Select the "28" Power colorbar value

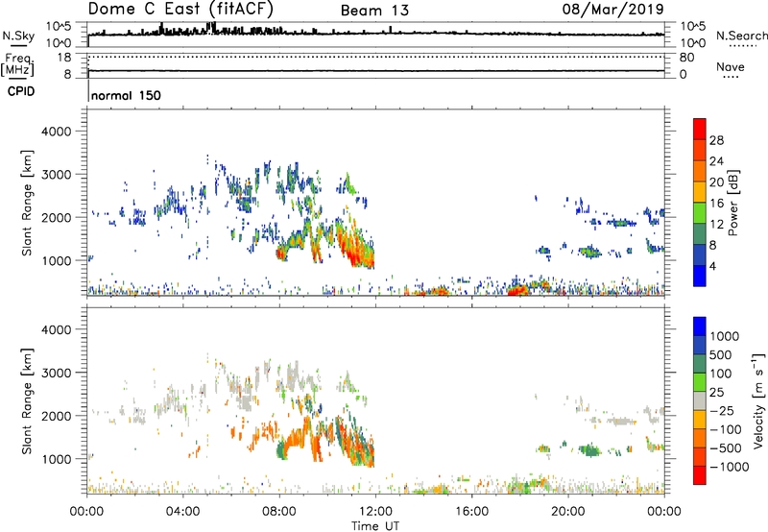[x=716, y=140]
